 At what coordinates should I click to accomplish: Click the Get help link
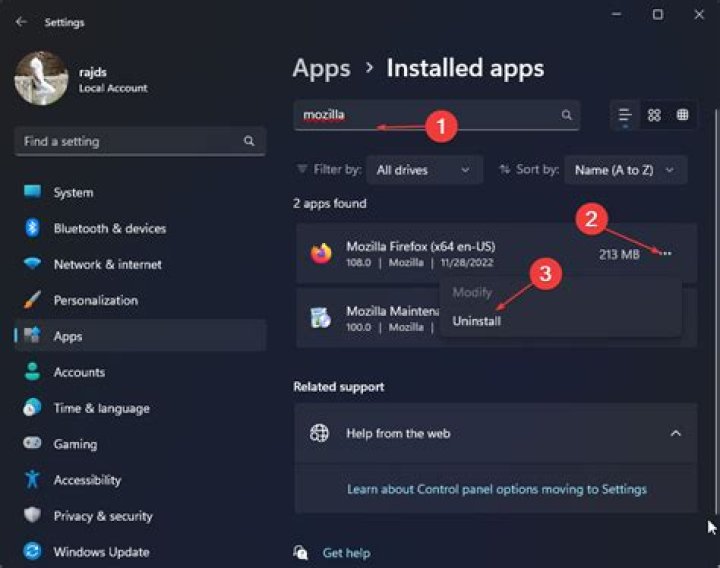tap(346, 553)
